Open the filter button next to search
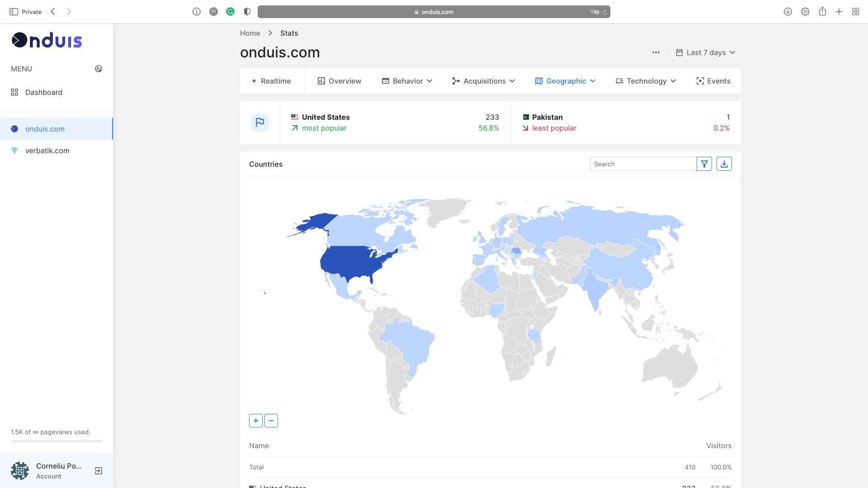The image size is (868, 488). [704, 164]
